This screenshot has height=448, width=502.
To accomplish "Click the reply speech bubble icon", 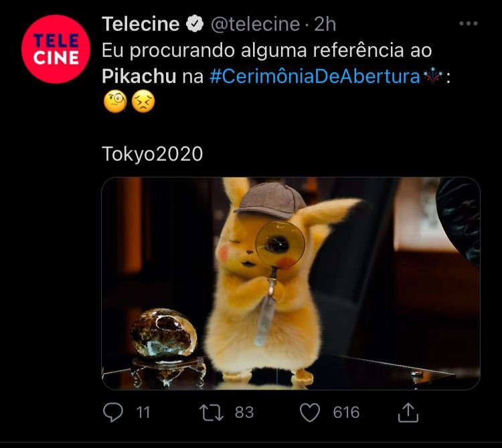I will click(113, 412).
